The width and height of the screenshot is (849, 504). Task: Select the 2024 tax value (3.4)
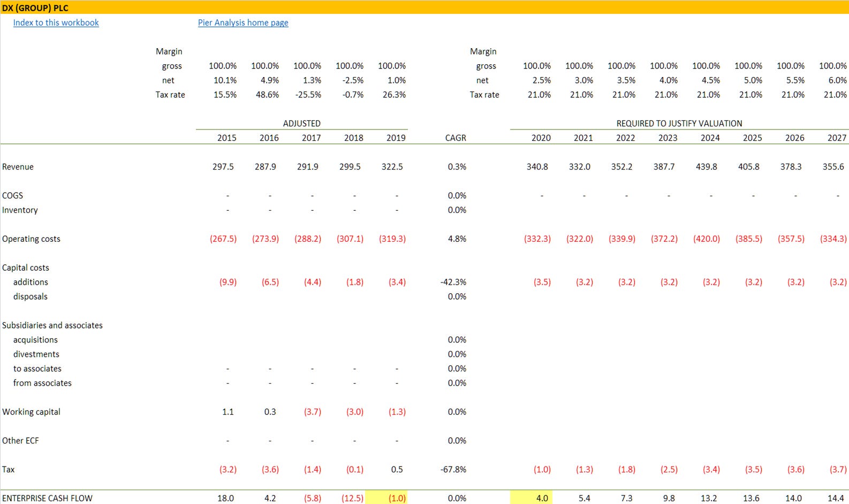pyautogui.click(x=711, y=470)
